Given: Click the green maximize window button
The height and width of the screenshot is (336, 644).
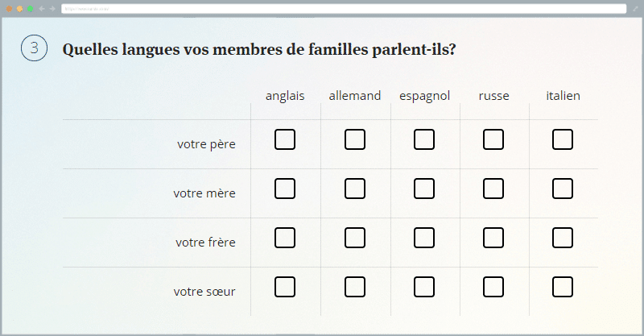Looking at the screenshot, I should point(30,9).
